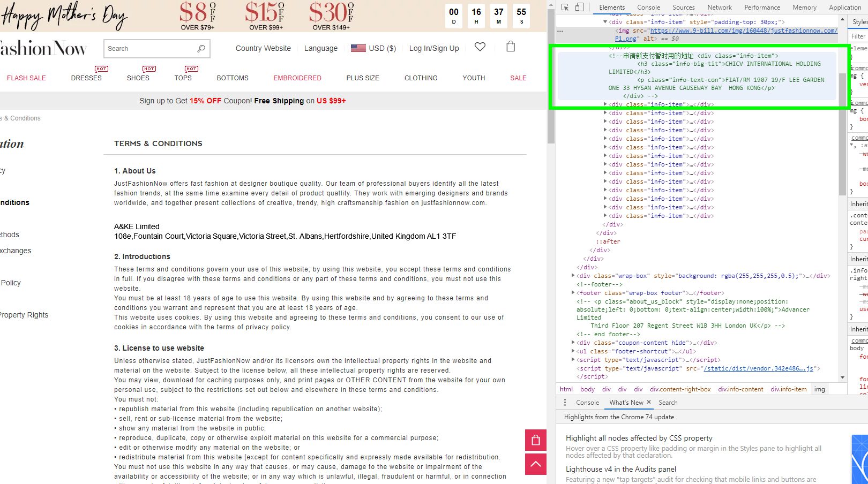Select the body node in breadcrumb
The width and height of the screenshot is (868, 484).
tap(587, 389)
